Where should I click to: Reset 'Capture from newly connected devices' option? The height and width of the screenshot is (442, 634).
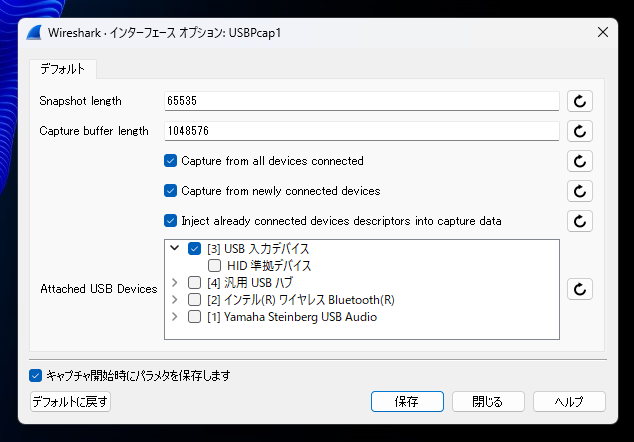point(580,191)
